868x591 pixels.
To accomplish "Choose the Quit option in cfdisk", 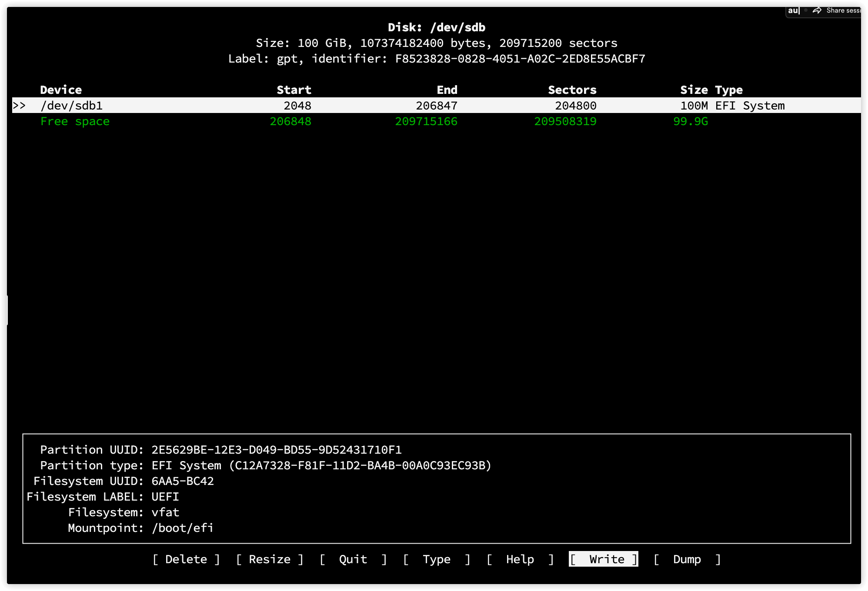I will [x=353, y=559].
